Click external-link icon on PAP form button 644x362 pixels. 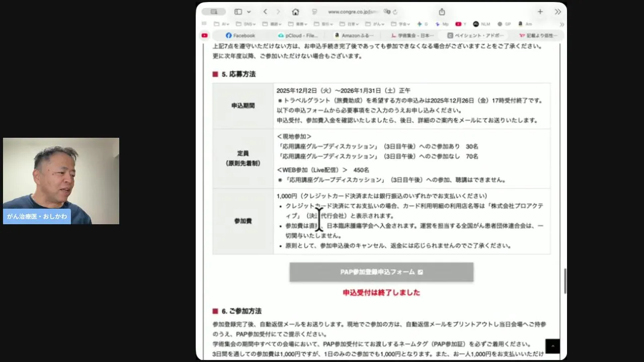[x=421, y=272]
